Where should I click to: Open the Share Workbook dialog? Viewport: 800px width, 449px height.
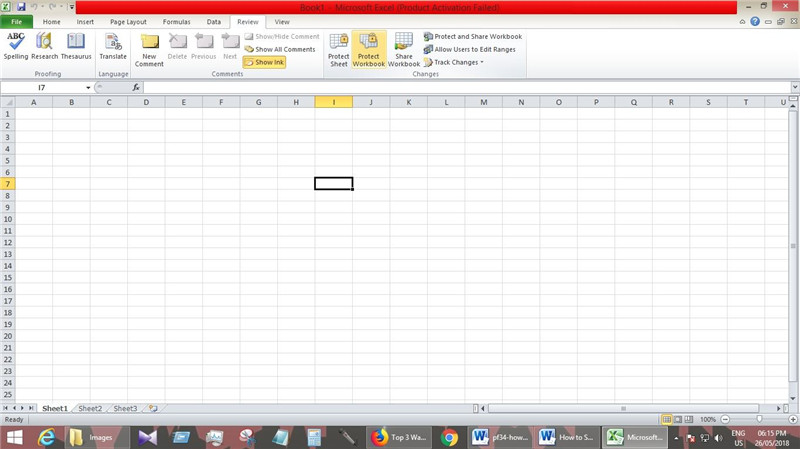point(404,48)
